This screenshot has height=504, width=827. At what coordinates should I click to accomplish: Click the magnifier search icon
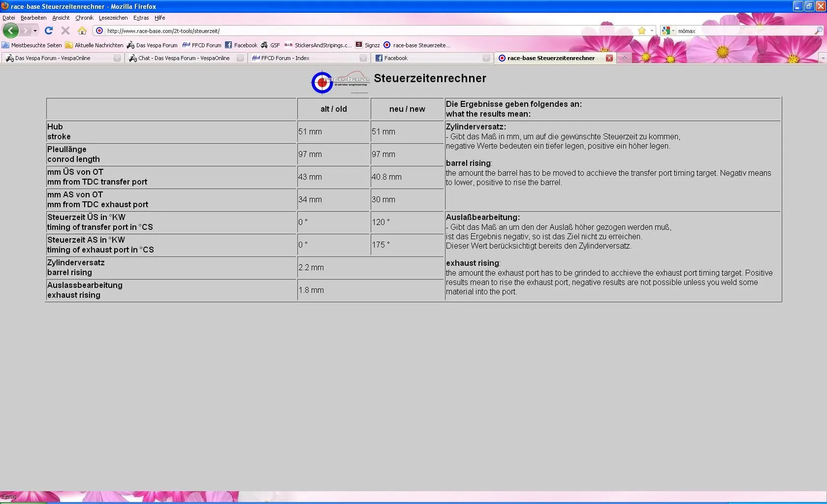(x=819, y=31)
